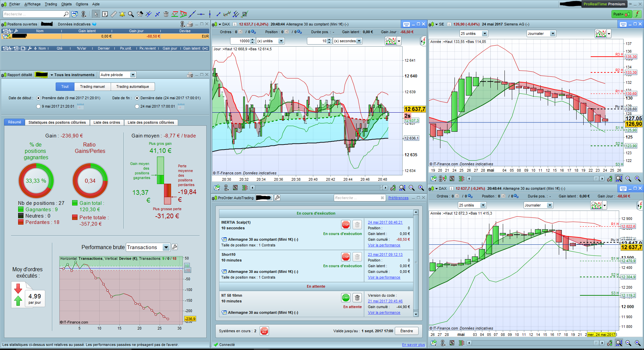Select the 24 mai 2017 17:00:01 end date

(137, 107)
